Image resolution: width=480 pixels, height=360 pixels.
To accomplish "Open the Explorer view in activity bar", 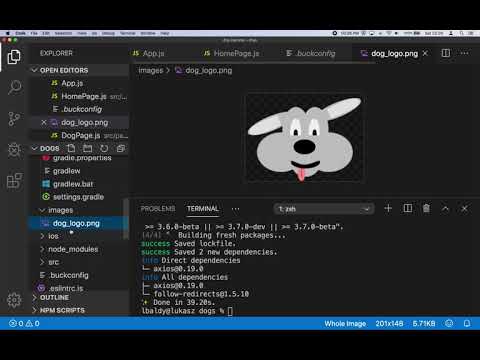I will coord(14,57).
